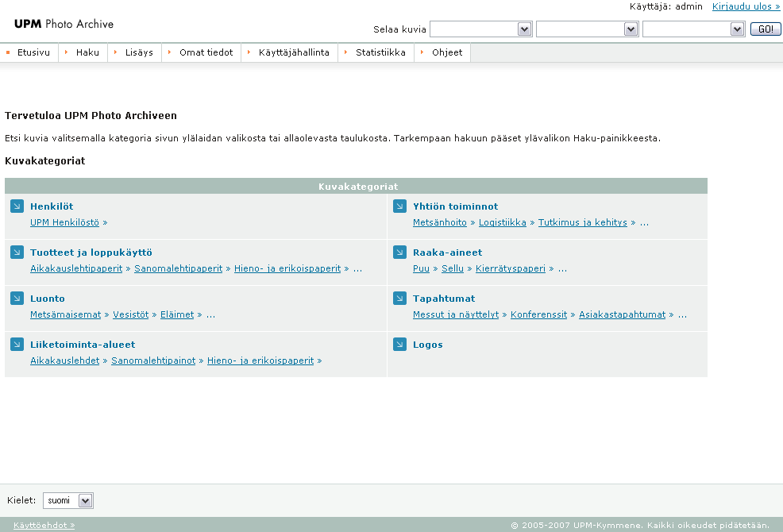
Task: Open the Raaka-aineet category heading
Action: click(x=447, y=253)
